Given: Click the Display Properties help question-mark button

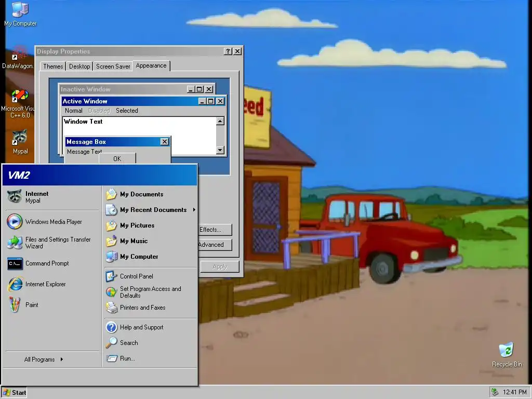Looking at the screenshot, I should coord(228,51).
